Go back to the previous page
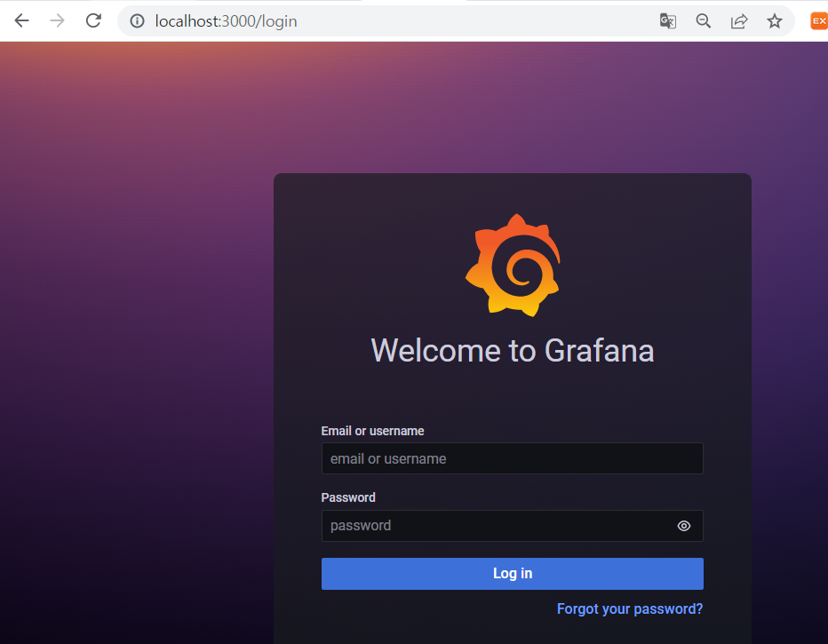The width and height of the screenshot is (828, 644). pyautogui.click(x=21, y=21)
